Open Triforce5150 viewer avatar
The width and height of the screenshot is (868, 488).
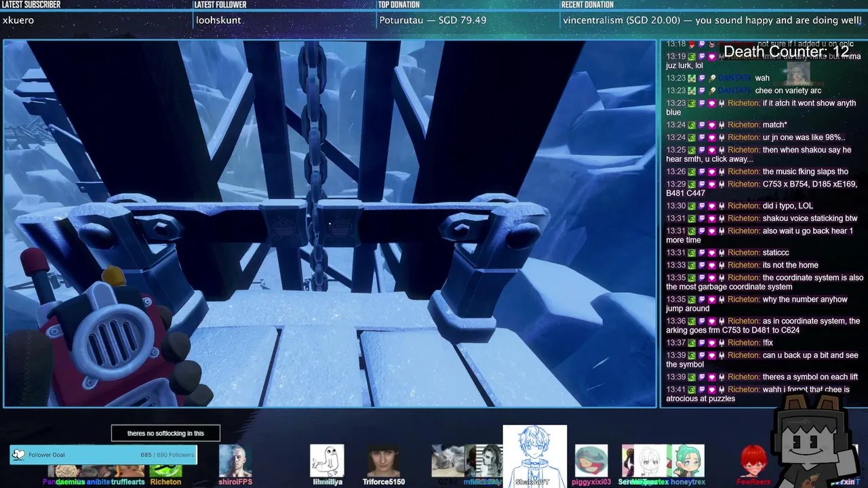point(383,461)
